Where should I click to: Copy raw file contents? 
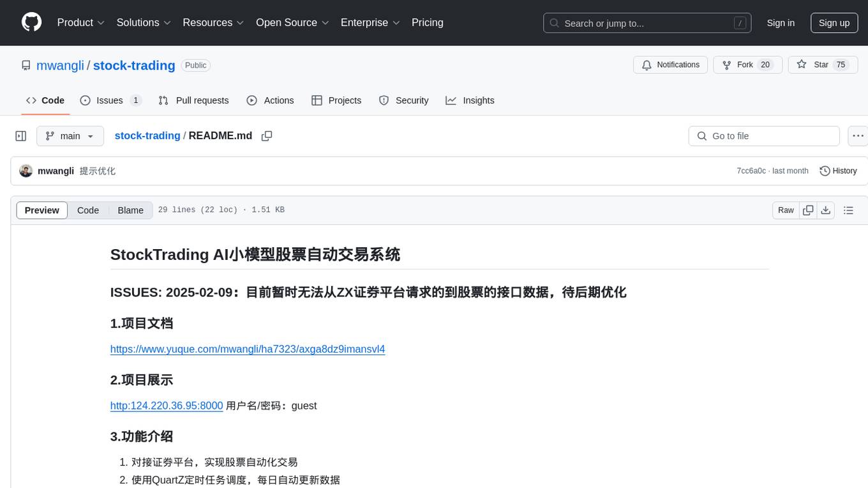tap(808, 210)
